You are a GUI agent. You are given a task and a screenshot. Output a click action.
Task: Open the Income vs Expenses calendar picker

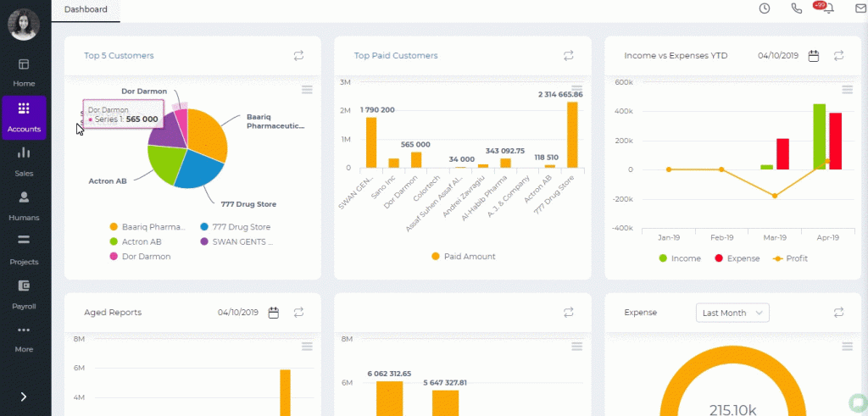coord(813,55)
